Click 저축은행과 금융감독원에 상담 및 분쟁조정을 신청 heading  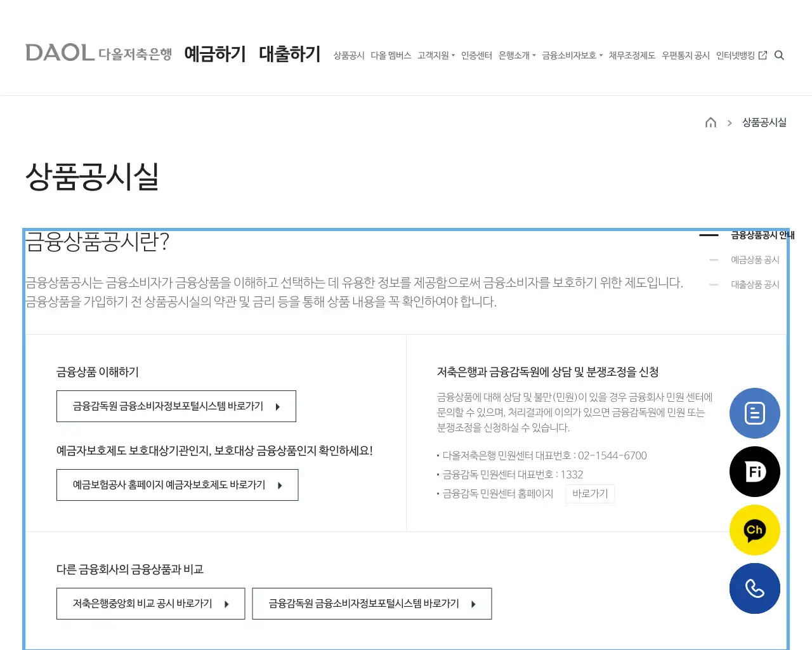[x=548, y=372]
